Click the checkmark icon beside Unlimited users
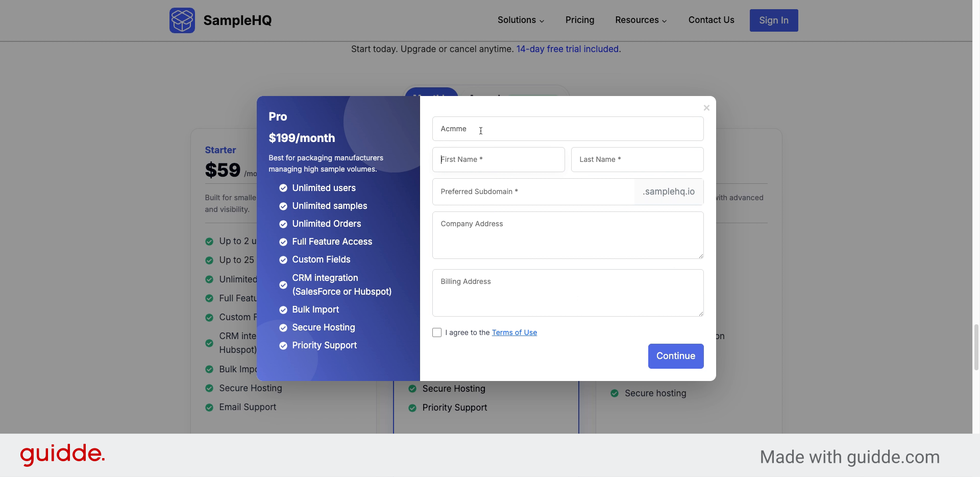Image resolution: width=980 pixels, height=477 pixels. click(x=283, y=188)
